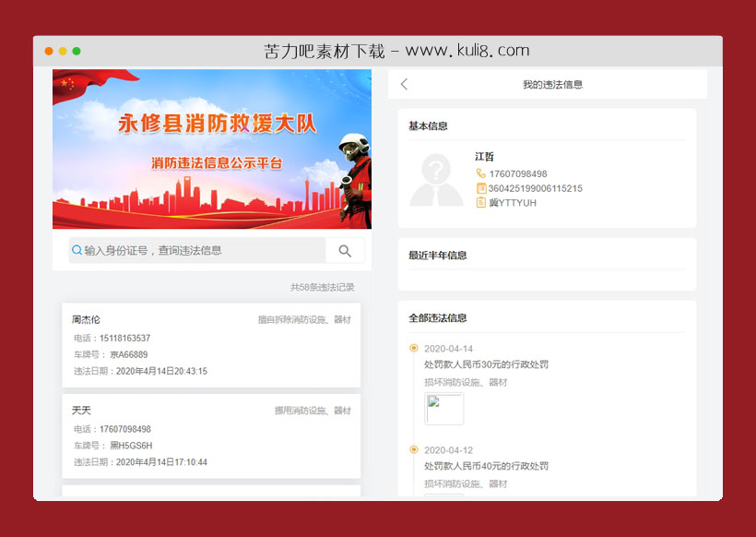The width and height of the screenshot is (756, 537).
Task: Click the search magnifier button
Action: [345, 250]
